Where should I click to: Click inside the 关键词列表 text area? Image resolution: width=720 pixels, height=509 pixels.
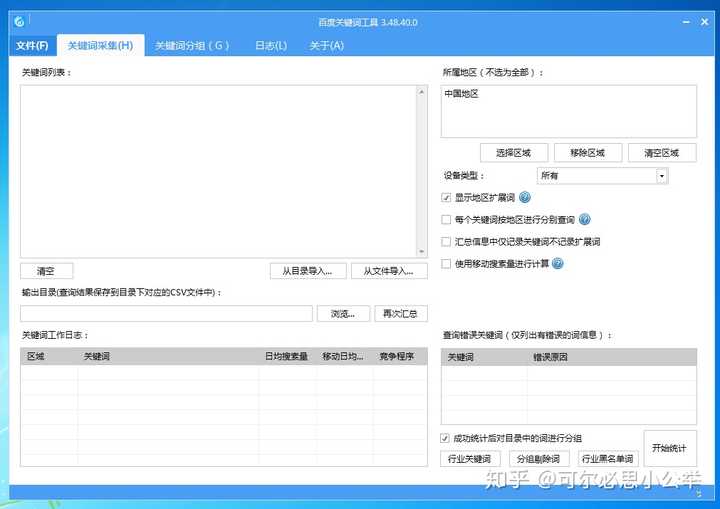coord(219,171)
